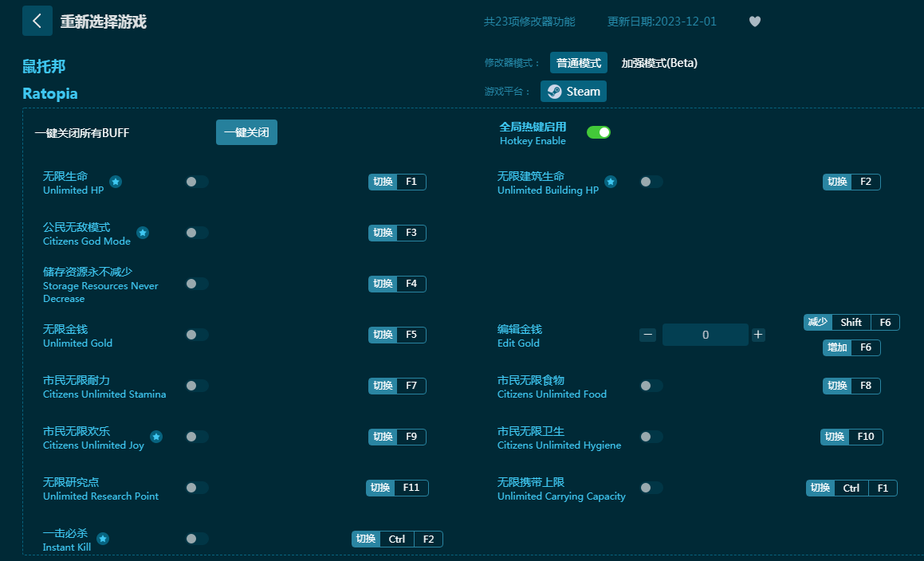The height and width of the screenshot is (561, 924).
Task: Click the heart favorite icon
Action: coord(755,22)
